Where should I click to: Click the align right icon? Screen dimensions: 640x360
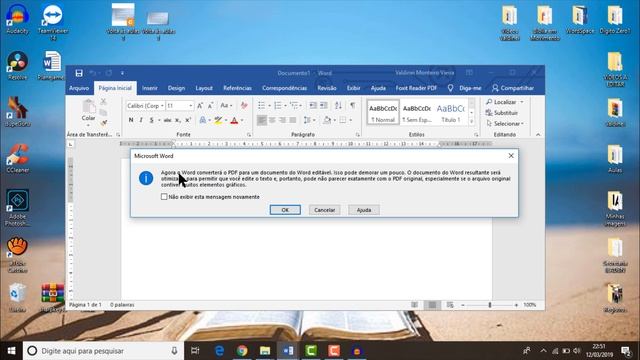click(282, 120)
